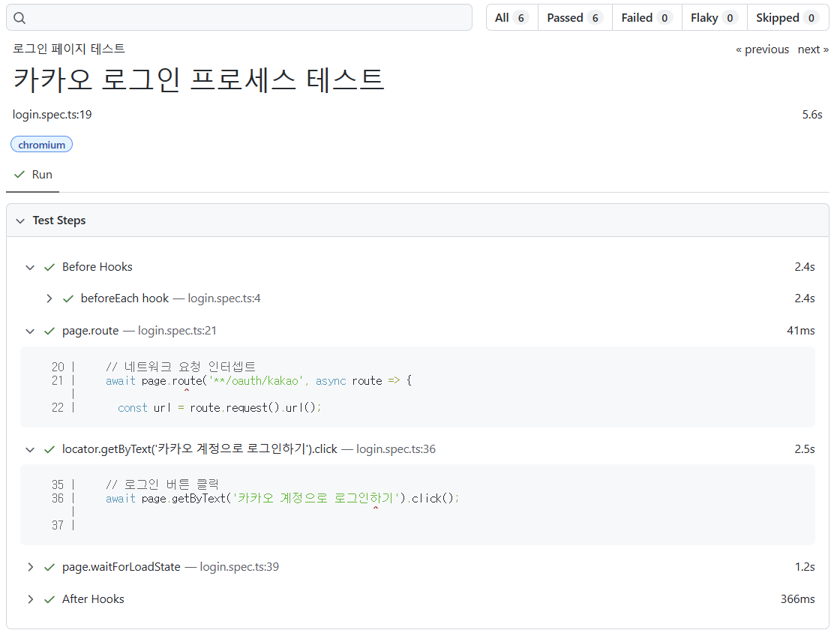
Task: Click the checkmark beside beforeEach hook
Action: (68, 299)
